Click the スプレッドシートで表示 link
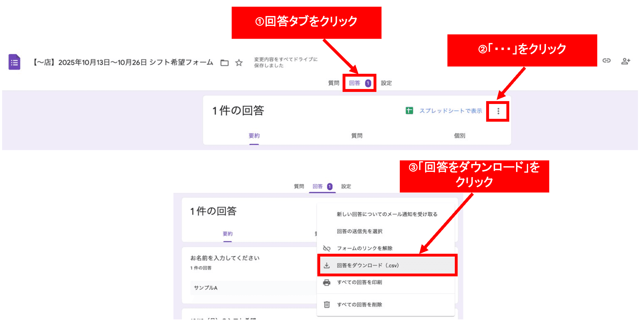This screenshot has height=323, width=644. point(451,110)
